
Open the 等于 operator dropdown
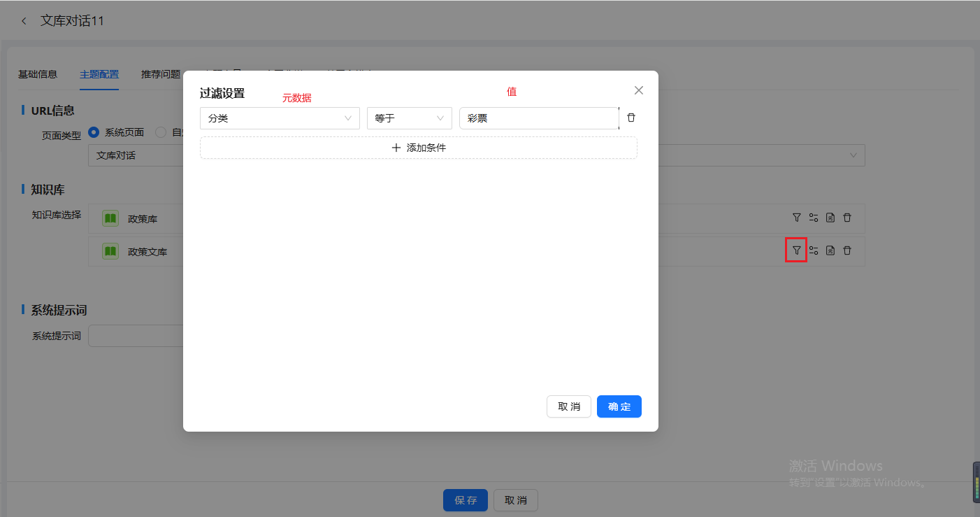pyautogui.click(x=409, y=118)
